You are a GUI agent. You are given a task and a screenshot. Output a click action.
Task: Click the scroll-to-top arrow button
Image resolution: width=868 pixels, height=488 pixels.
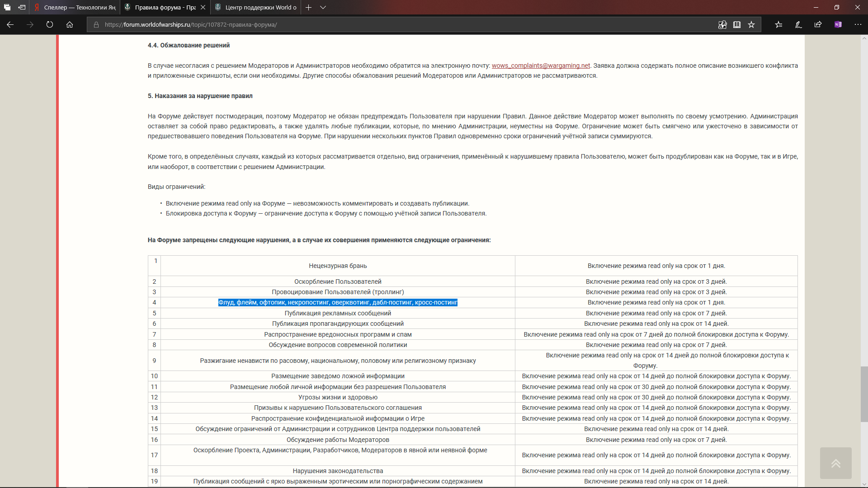click(x=835, y=463)
